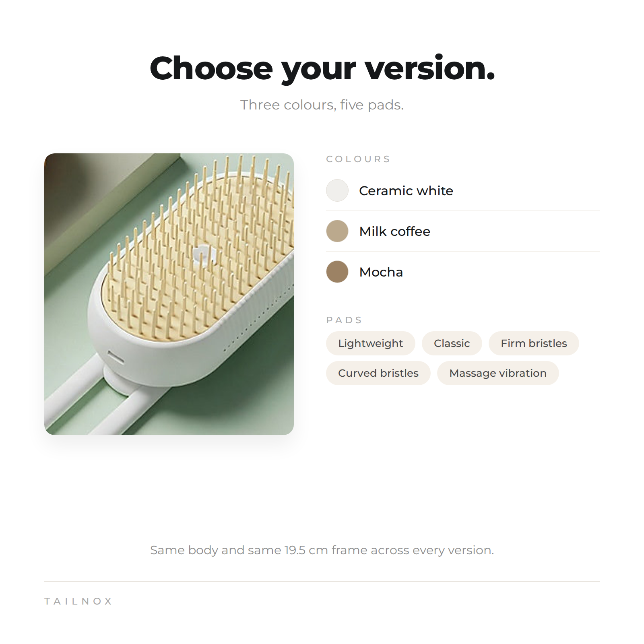Select the Lightweight pad option
The height and width of the screenshot is (644, 644).
tap(371, 343)
